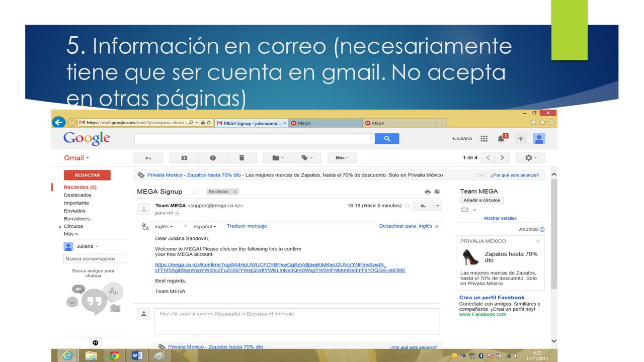The width and height of the screenshot is (644, 362).
Task: Expand the 'para mí' recipient details
Action: click(177, 213)
